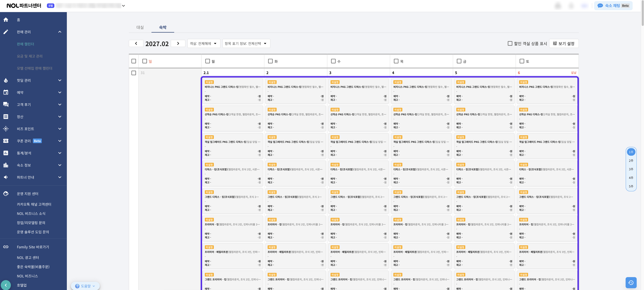
Task: Go to previous month with left arrow
Action: 136,44
